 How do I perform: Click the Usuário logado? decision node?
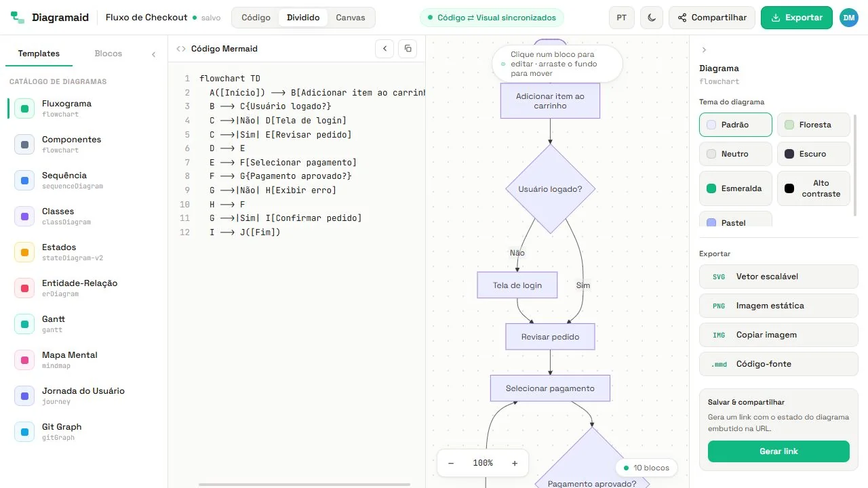(550, 189)
